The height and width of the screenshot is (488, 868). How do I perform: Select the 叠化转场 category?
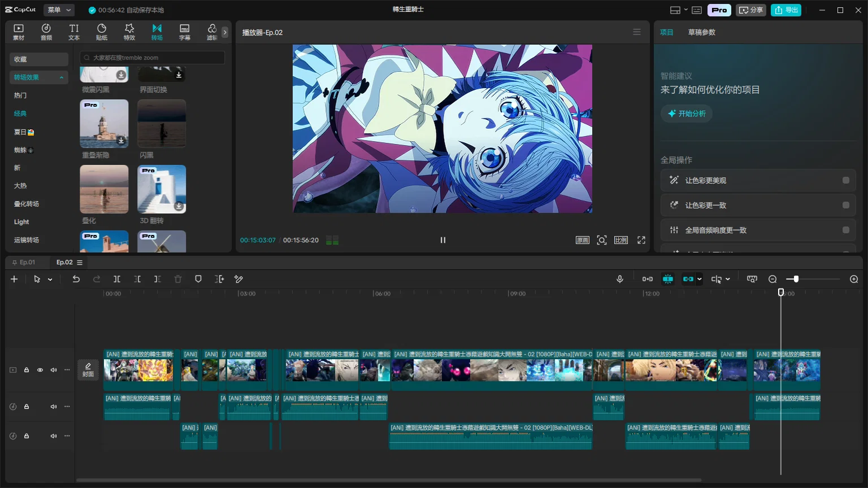point(27,204)
